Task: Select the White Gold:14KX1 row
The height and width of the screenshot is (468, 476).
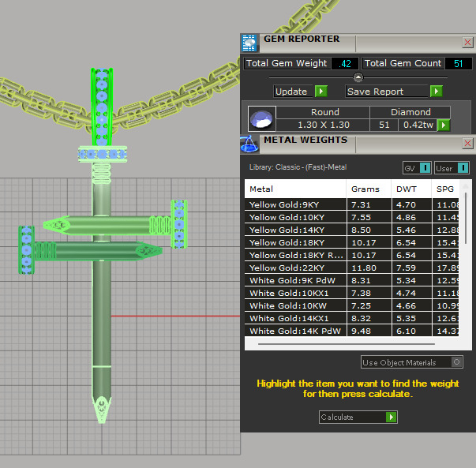Action: point(351,318)
